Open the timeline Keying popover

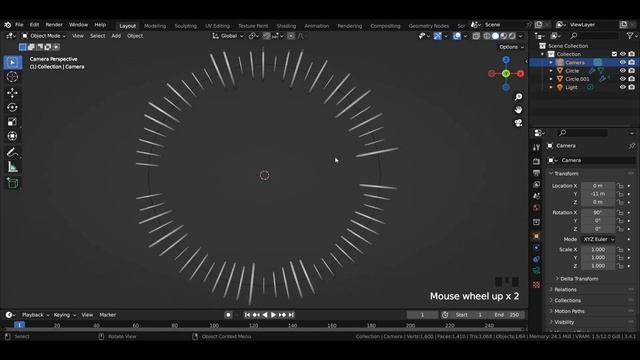tap(64, 315)
